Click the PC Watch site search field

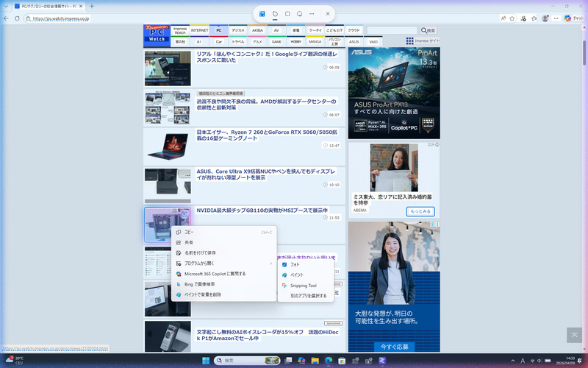point(392,30)
